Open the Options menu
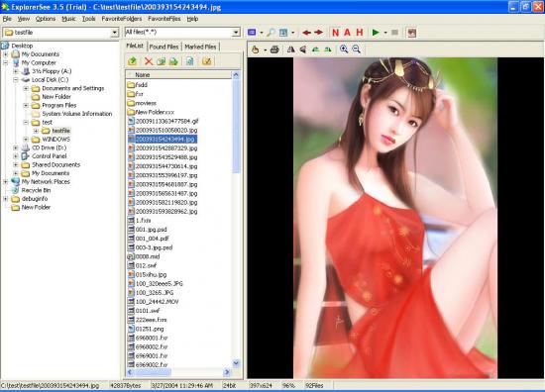The height and width of the screenshot is (392, 545). pos(46,19)
